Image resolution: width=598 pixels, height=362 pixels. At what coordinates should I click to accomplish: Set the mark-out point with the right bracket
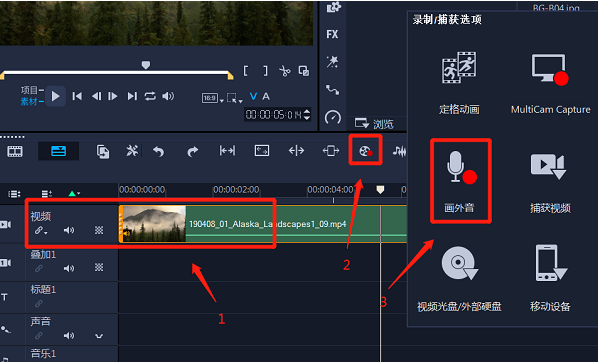(265, 71)
